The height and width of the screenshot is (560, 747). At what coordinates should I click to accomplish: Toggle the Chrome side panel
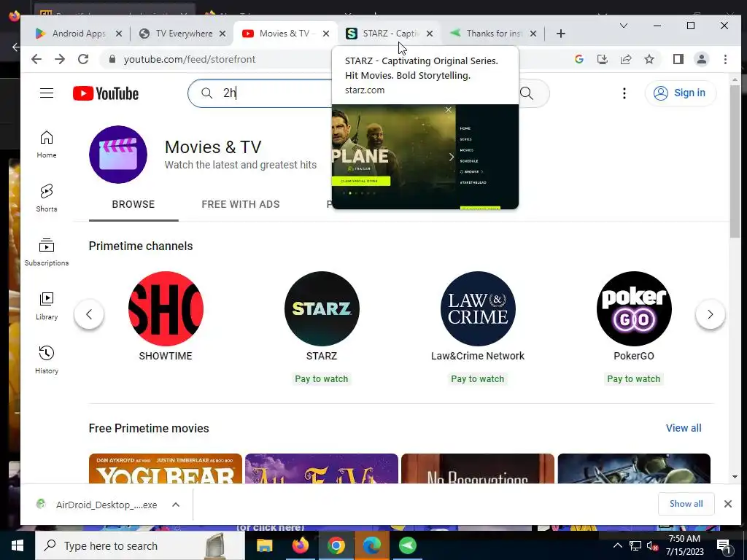click(678, 59)
